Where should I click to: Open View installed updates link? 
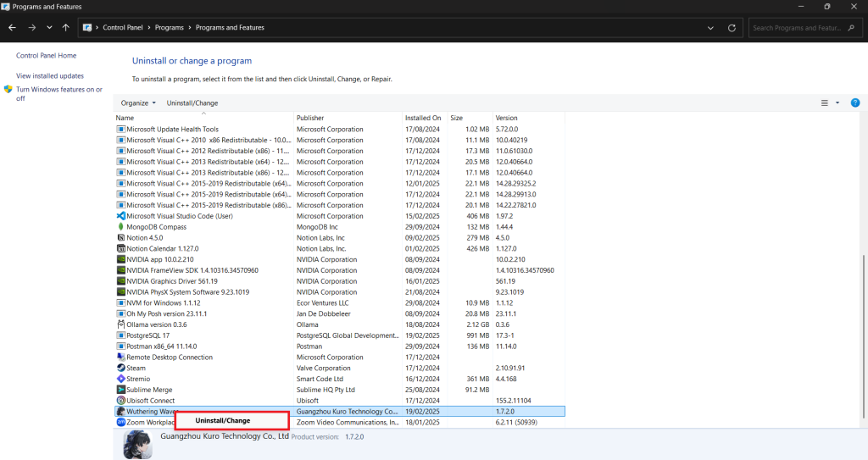point(50,76)
